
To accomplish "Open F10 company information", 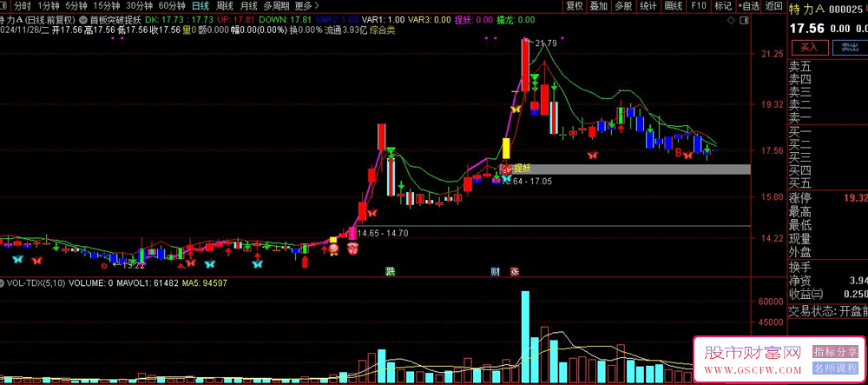I will tap(699, 6).
